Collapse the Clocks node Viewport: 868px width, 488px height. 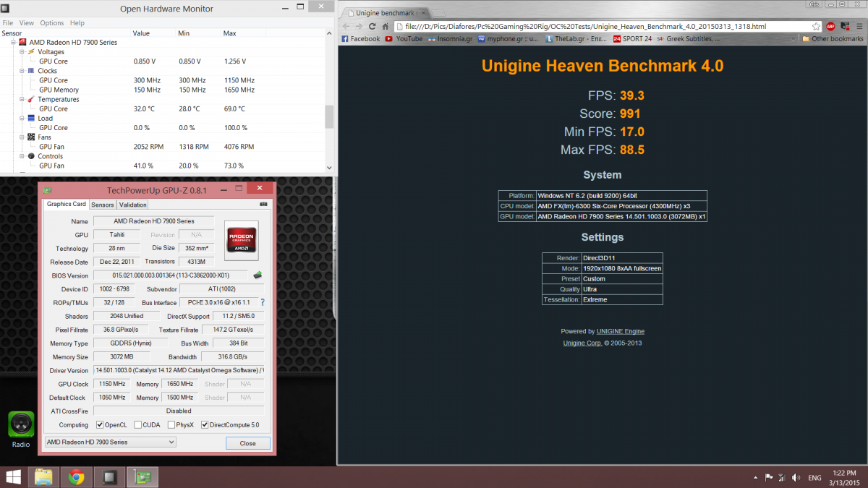click(x=22, y=71)
